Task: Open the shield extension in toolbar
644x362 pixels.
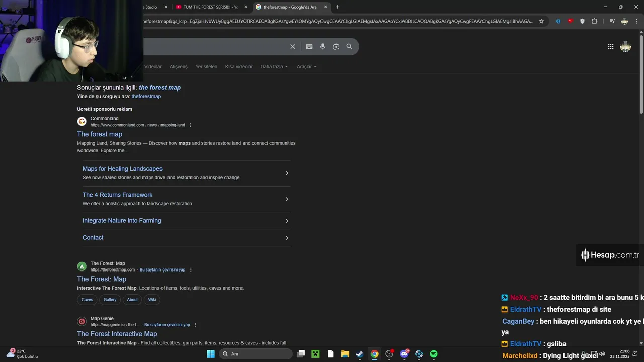Action: [582, 21]
